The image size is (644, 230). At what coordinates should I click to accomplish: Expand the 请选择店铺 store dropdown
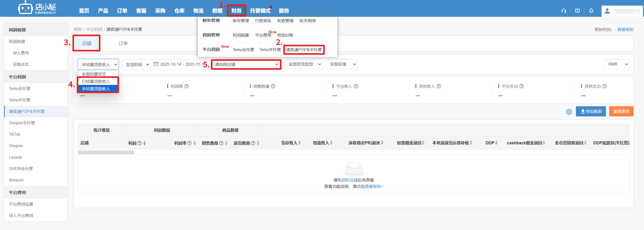tap(246, 65)
